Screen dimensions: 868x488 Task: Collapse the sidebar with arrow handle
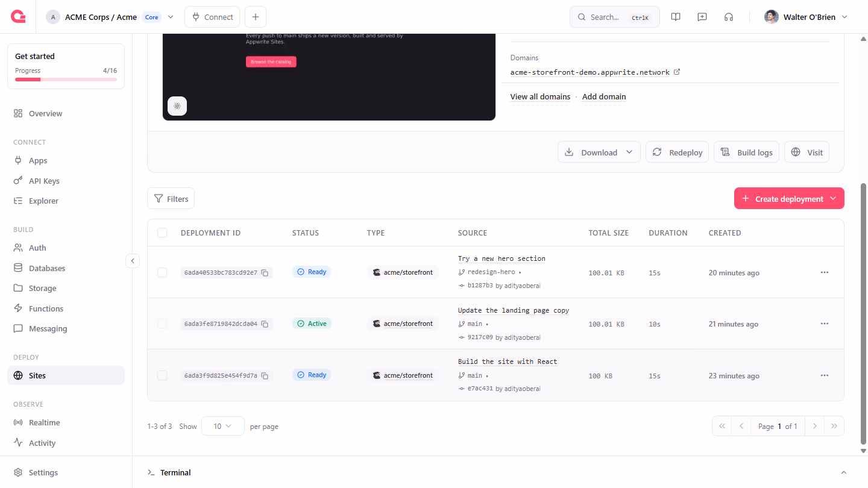(x=133, y=261)
